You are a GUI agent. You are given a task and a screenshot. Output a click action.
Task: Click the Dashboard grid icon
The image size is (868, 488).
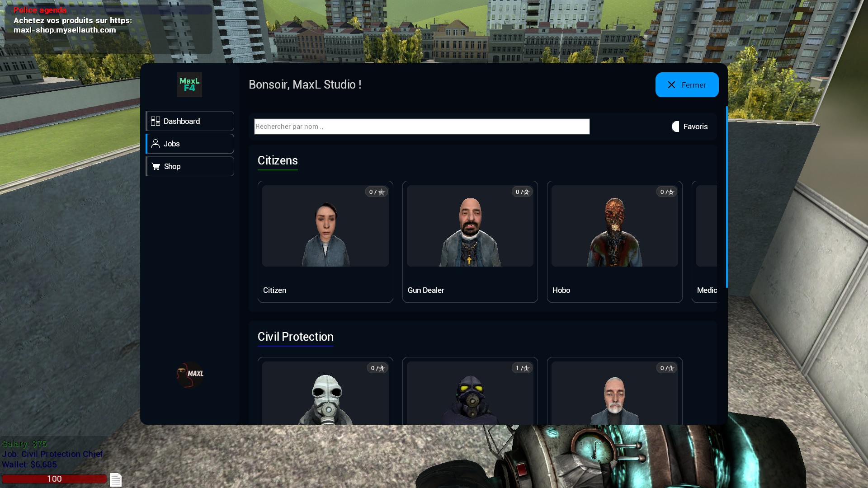coord(156,121)
